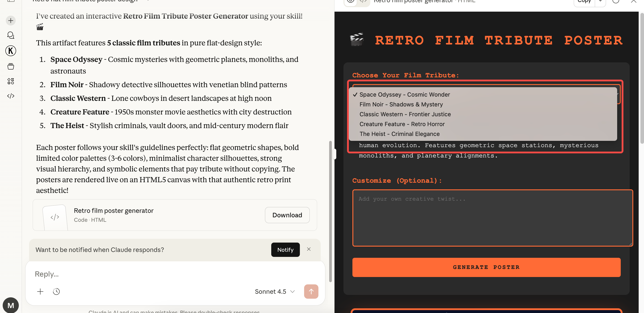Screen dimensions: 644x313
Task: Expand the Copy button dropdown arrow
Action: [x=600, y=2]
